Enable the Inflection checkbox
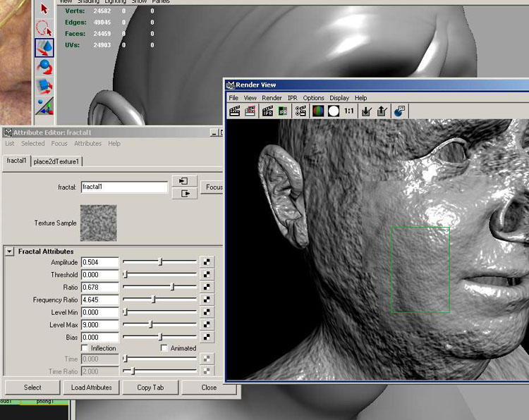The image size is (529, 420). point(85,348)
